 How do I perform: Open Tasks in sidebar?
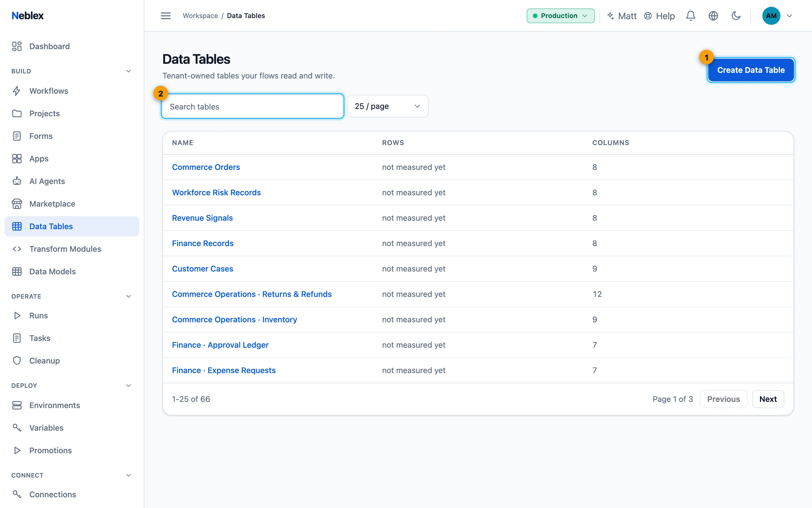tap(72, 338)
